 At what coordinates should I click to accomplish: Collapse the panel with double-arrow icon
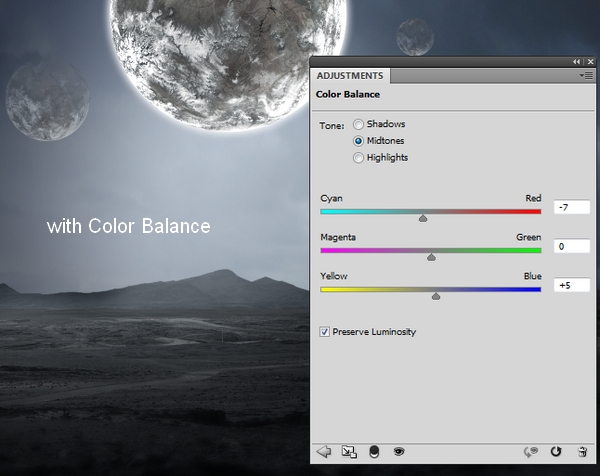pos(576,61)
